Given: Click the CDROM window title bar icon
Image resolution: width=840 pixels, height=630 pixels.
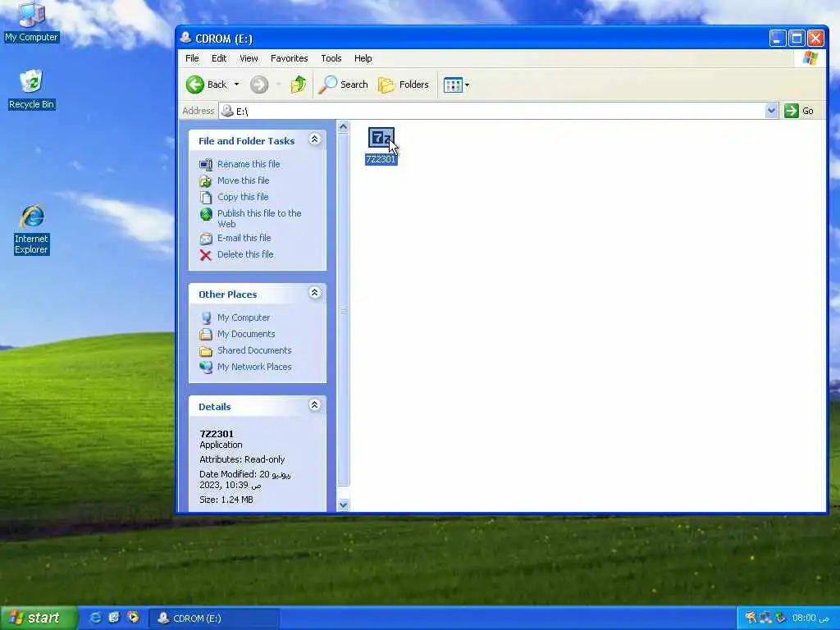Looking at the screenshot, I should coord(186,38).
